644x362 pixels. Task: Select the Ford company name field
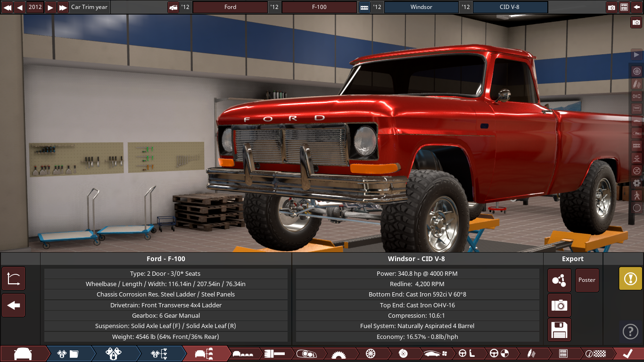230,7
